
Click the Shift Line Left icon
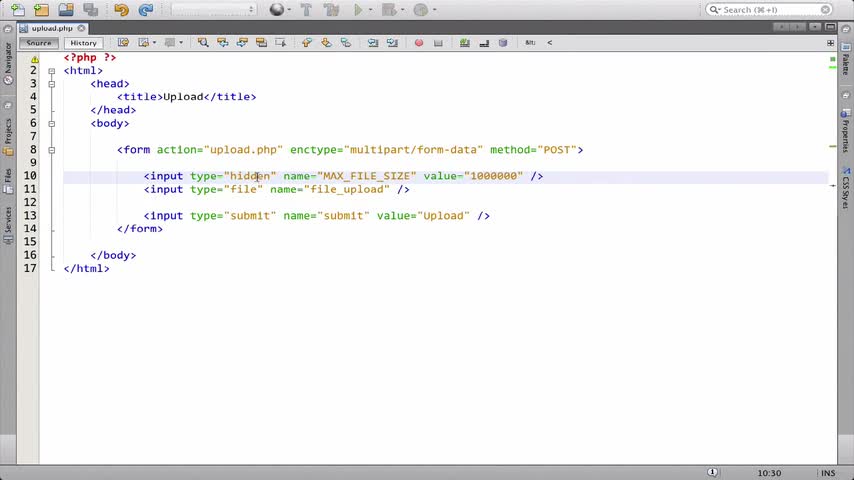tap(373, 42)
